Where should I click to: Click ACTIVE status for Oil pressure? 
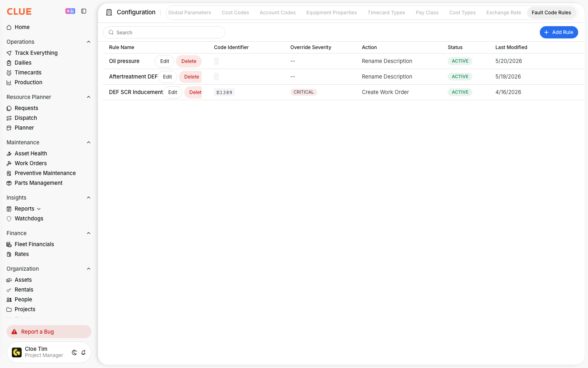[x=460, y=61]
